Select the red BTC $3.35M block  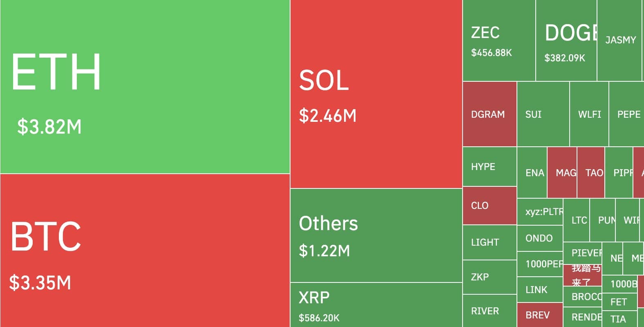145,250
